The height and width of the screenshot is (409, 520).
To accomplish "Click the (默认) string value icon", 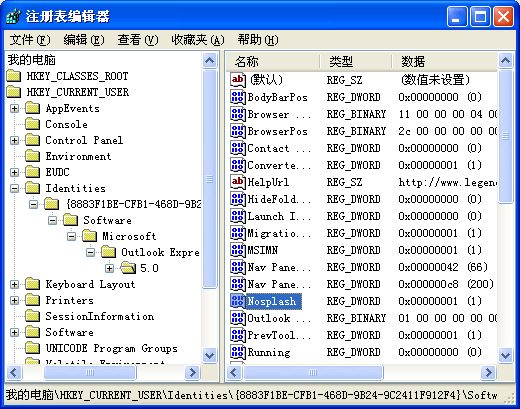I will point(238,80).
